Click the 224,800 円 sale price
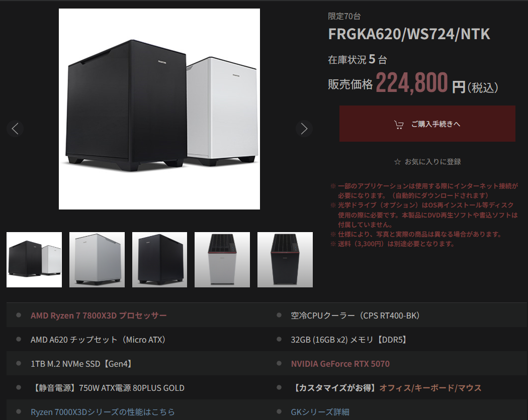 pyautogui.click(x=420, y=83)
